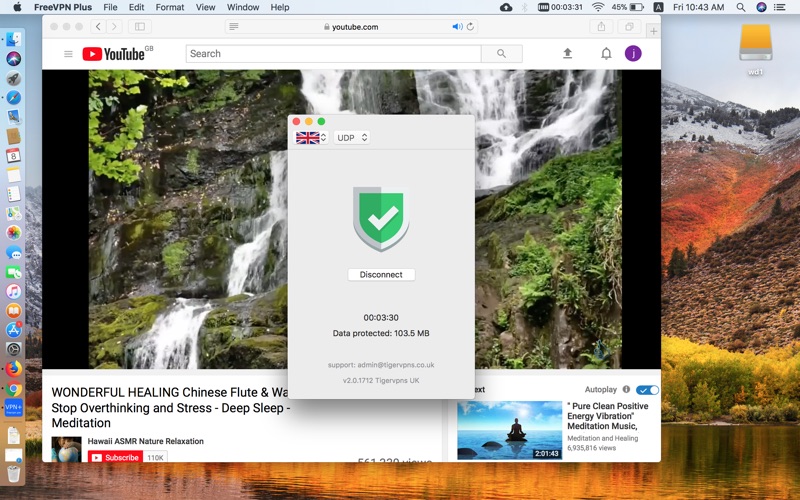Screen dimensions: 800x500
Task: Open the Pure Clean Positive Energy video title
Action: (608, 416)
